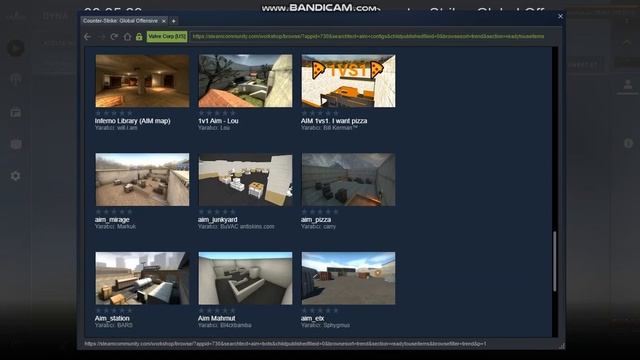The height and width of the screenshot is (360, 640).
Task: Click the star rating under aim_mirage
Action: tap(114, 212)
